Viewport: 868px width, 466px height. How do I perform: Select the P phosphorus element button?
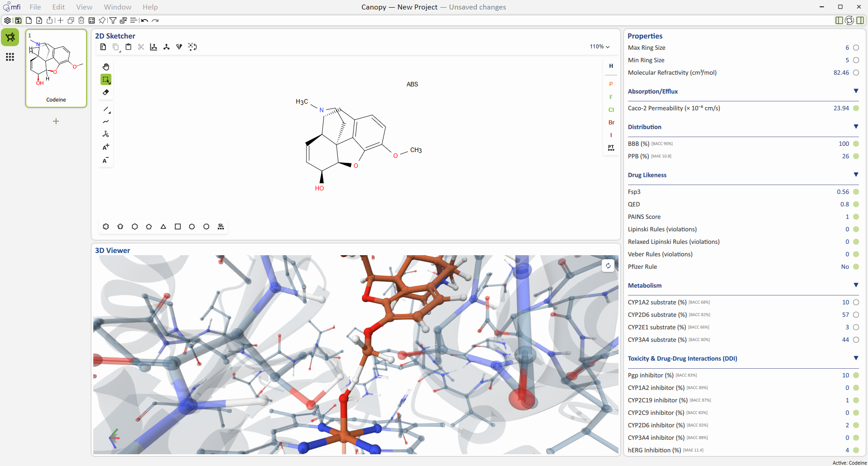click(611, 84)
